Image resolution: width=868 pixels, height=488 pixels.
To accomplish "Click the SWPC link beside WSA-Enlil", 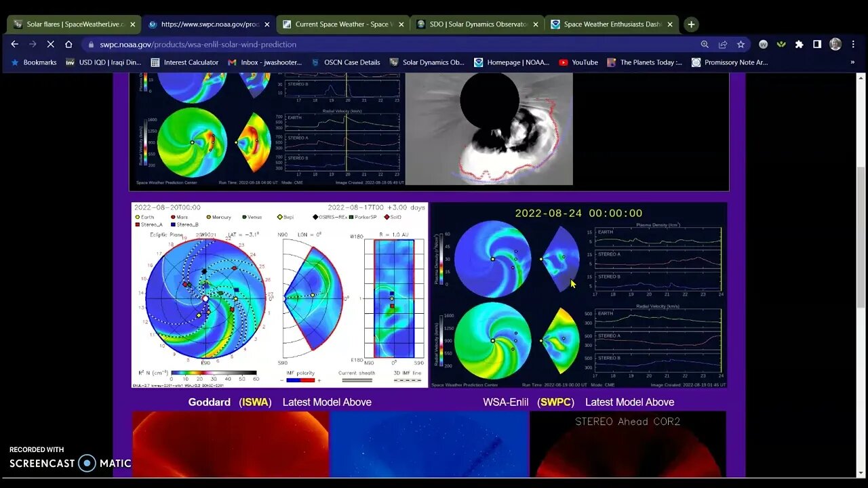I will click(x=556, y=402).
